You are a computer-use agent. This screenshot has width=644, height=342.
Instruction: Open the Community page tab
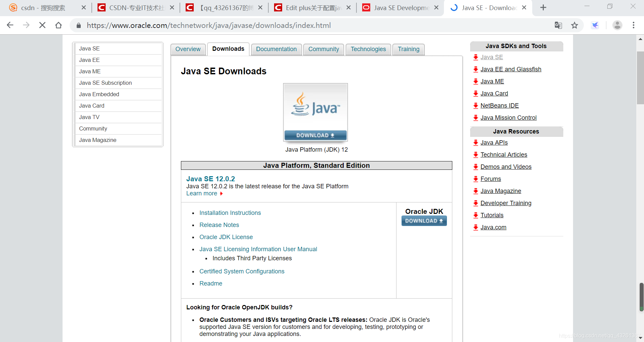[x=324, y=49]
